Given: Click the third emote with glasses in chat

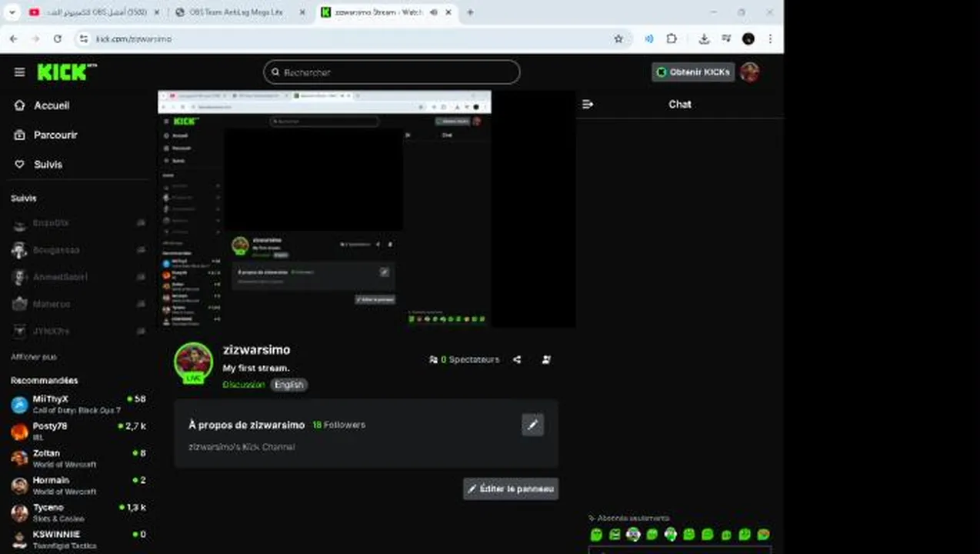Looking at the screenshot, I should click(x=633, y=535).
